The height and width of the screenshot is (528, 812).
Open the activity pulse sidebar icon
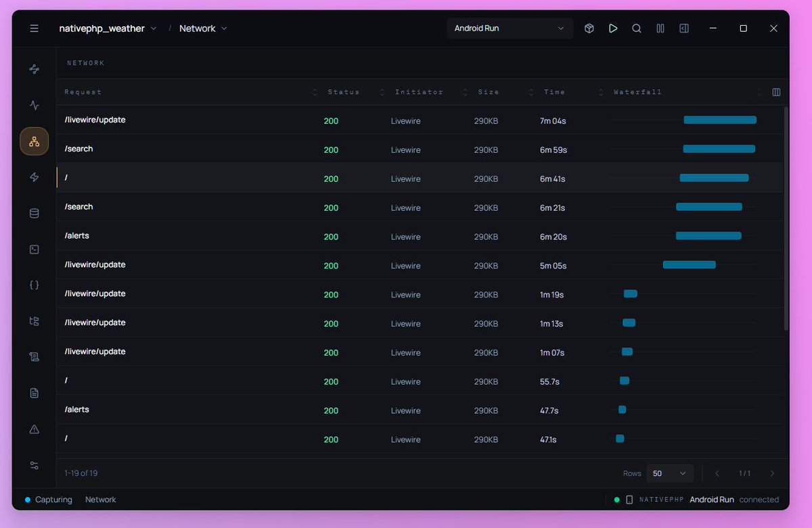click(x=34, y=105)
